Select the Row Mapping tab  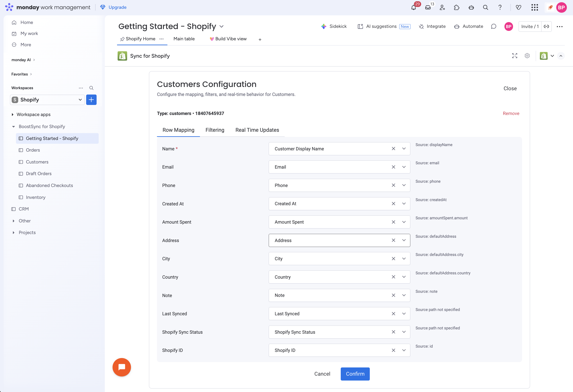point(178,130)
